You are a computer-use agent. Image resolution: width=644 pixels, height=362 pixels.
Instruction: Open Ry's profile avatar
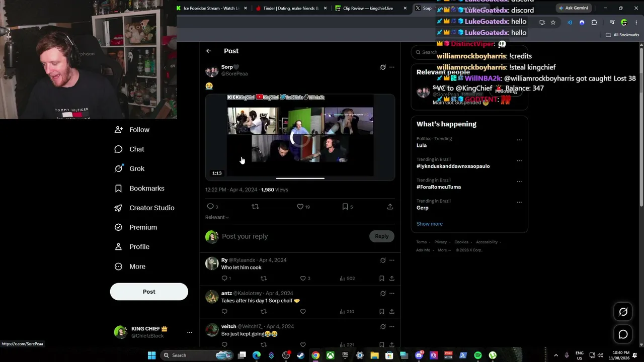click(212, 263)
